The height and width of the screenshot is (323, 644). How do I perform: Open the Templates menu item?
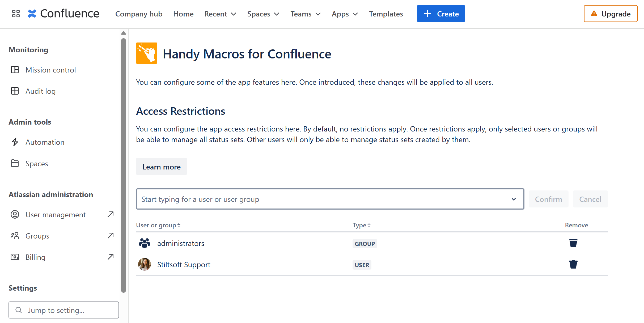386,14
